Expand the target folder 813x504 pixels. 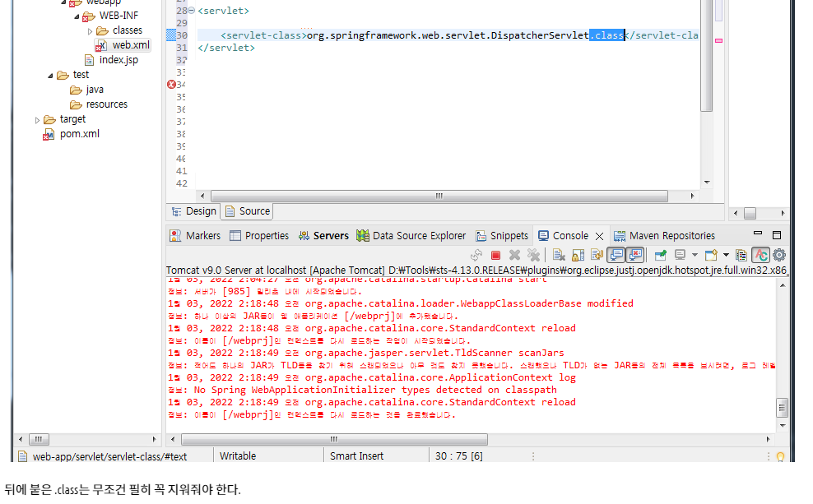pos(37,121)
